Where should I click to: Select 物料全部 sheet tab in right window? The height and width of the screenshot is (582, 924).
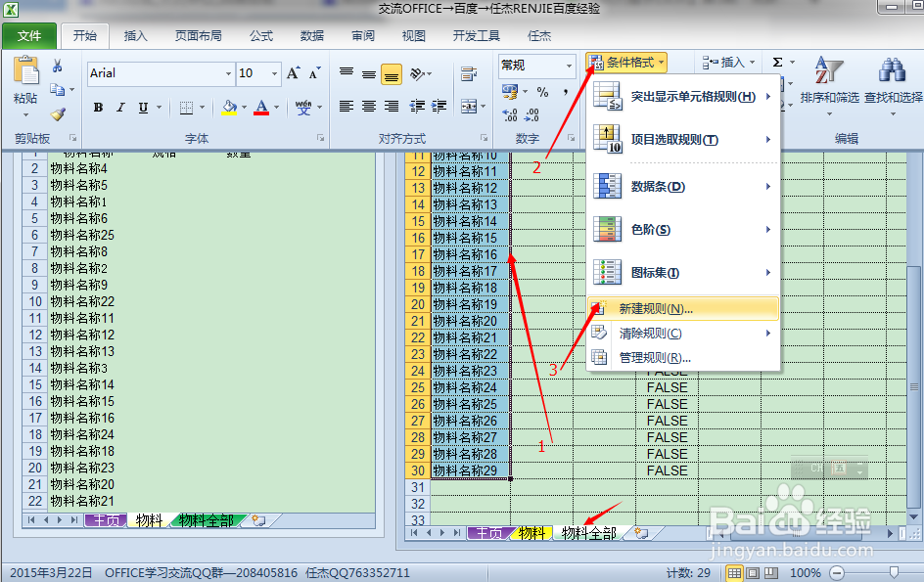click(x=589, y=534)
